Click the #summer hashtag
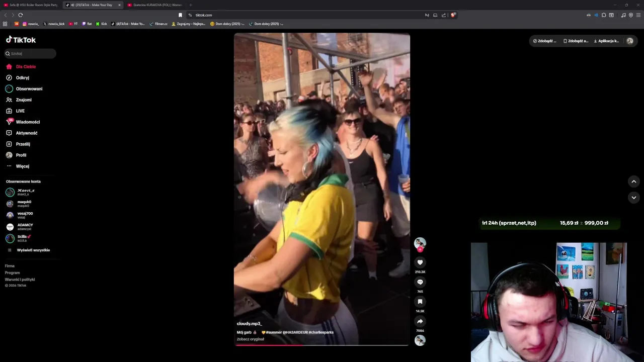The image size is (644, 362). (x=273, y=332)
